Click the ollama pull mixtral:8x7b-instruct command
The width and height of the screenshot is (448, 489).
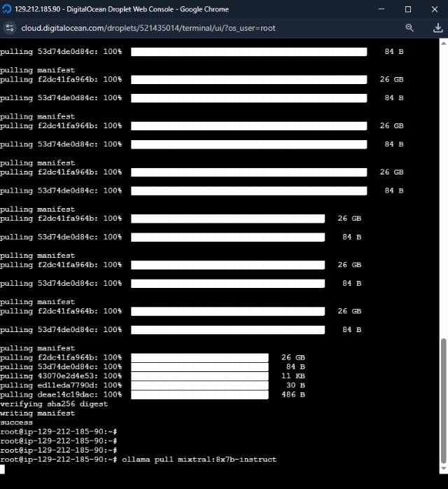(199, 460)
